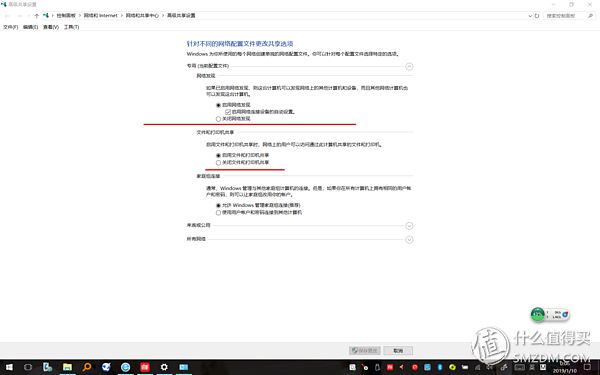
Task: Click the network signal tray icon
Action: [x=477, y=368]
